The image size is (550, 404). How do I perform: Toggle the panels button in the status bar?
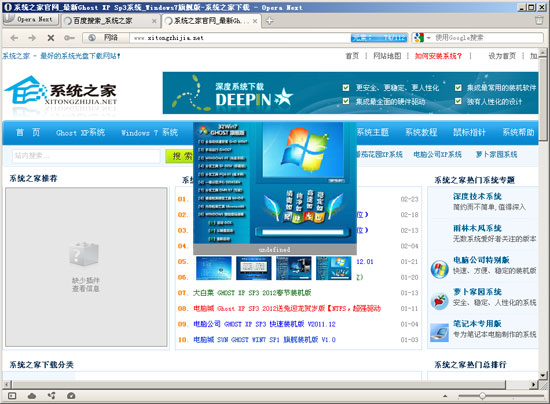12,396
